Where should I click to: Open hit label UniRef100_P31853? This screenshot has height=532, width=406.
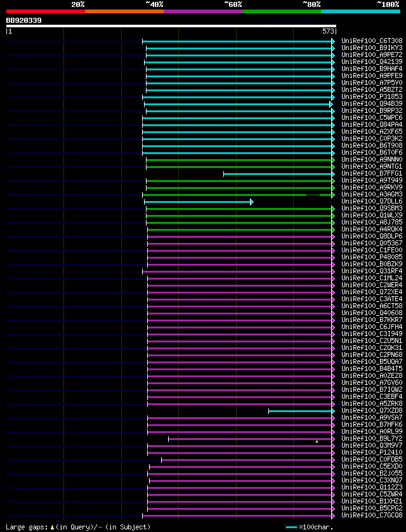(x=372, y=96)
